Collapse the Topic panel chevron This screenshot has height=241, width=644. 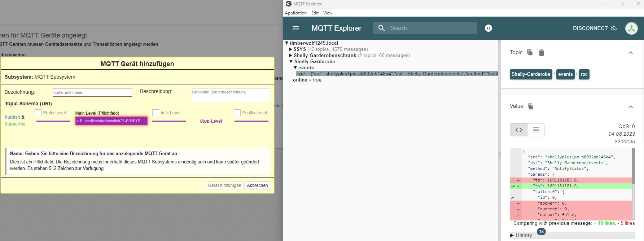631,53
